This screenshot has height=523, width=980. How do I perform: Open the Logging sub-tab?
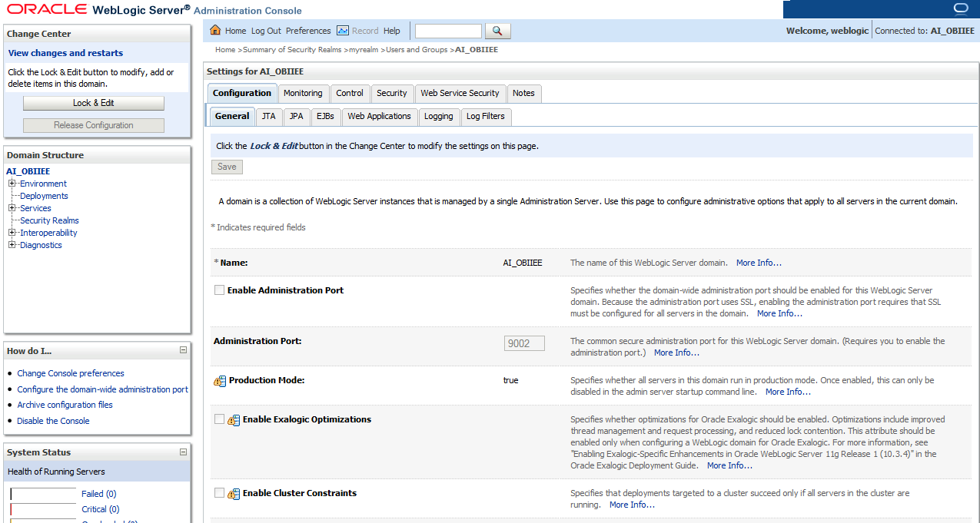pyautogui.click(x=439, y=116)
